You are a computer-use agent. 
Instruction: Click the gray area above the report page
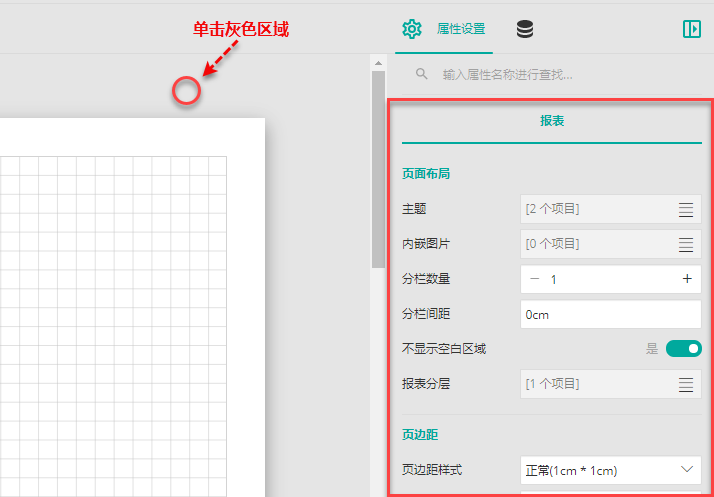pos(187,91)
